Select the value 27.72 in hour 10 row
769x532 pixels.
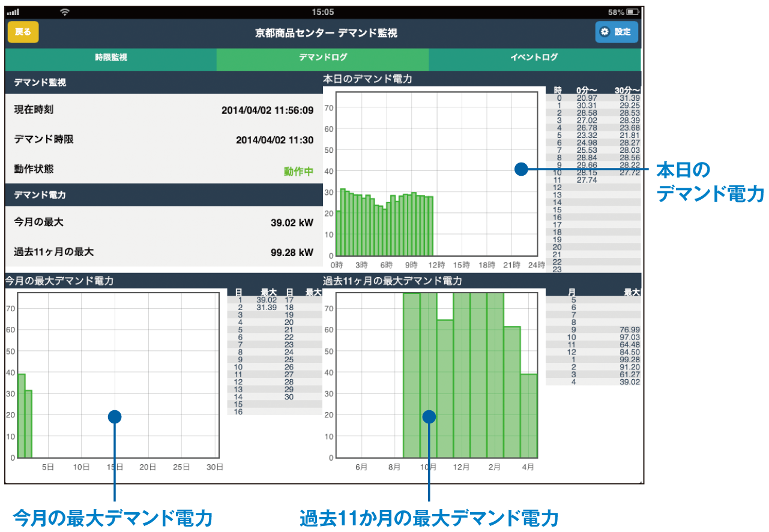click(x=630, y=172)
